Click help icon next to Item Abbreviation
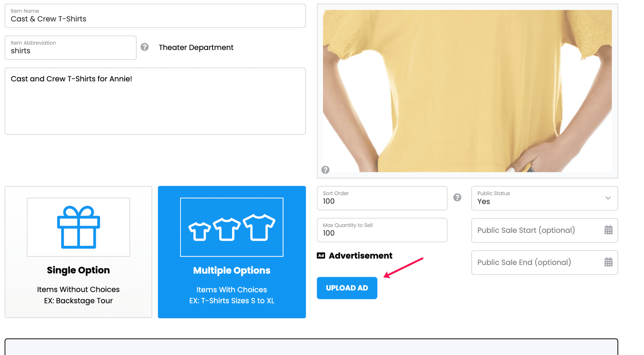The height and width of the screenshot is (355, 644). [x=145, y=47]
